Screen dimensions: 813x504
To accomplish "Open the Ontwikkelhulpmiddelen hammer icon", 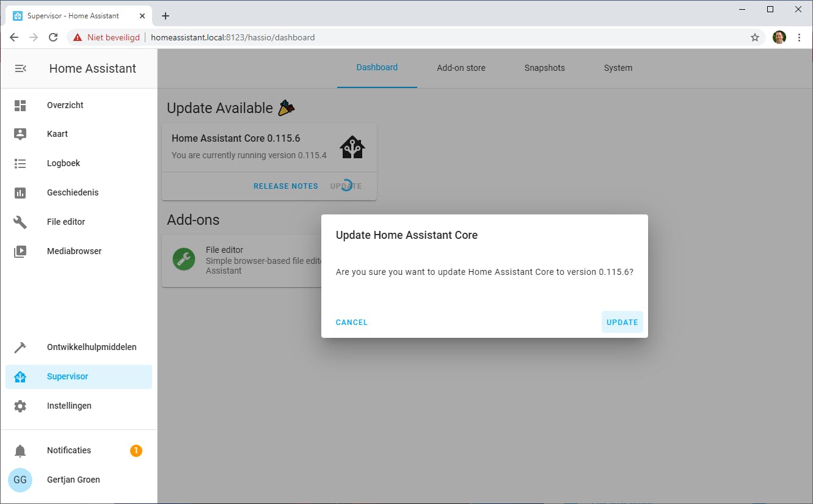I will (20, 347).
